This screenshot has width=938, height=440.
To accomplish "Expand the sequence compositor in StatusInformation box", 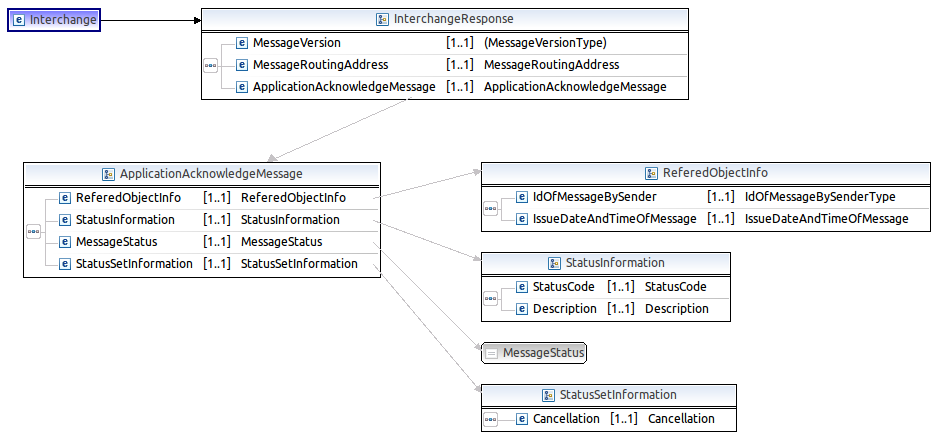I will tap(490, 298).
